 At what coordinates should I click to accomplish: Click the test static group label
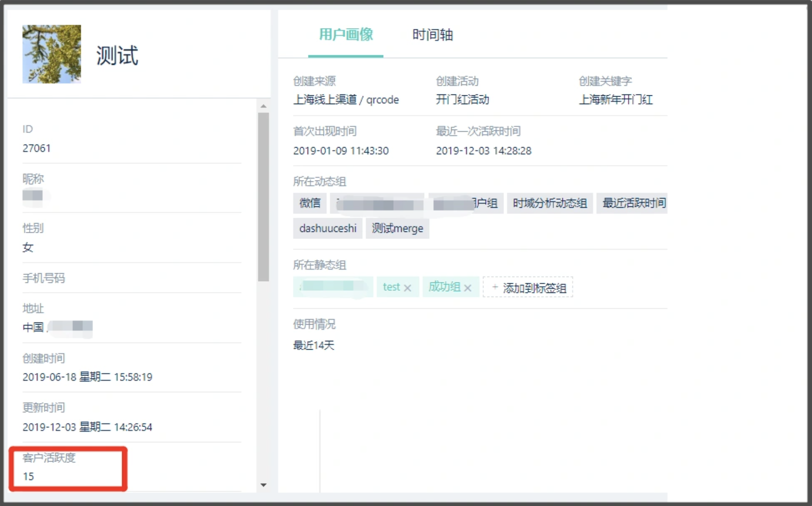coord(391,287)
